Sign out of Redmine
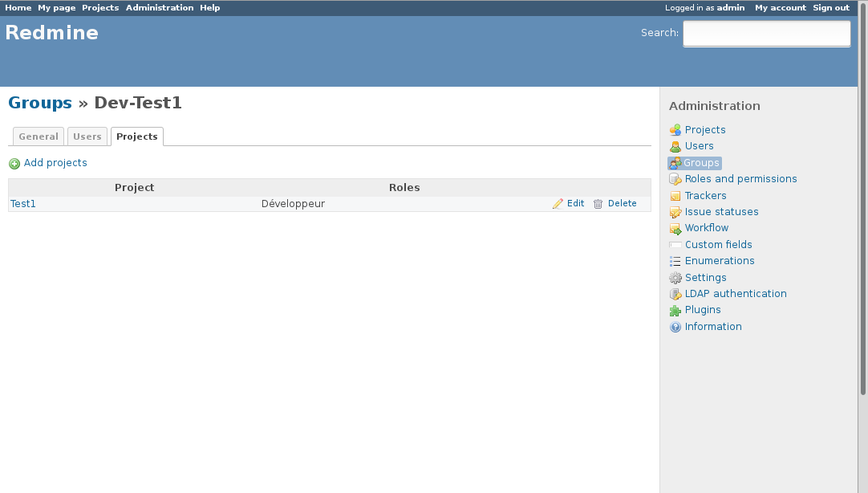Viewport: 868px width, 493px height. coord(831,8)
